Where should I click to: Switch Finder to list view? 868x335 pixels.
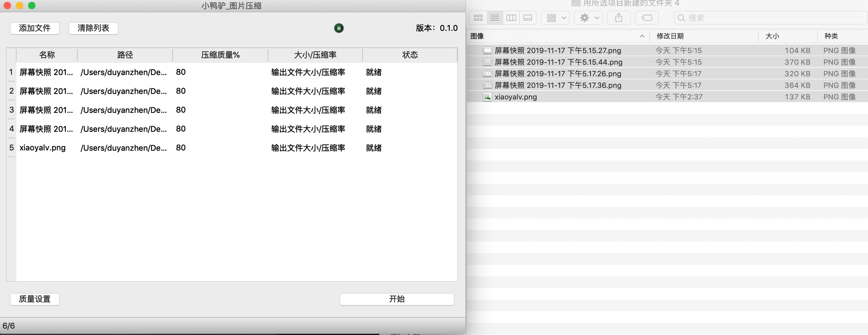[x=495, y=18]
